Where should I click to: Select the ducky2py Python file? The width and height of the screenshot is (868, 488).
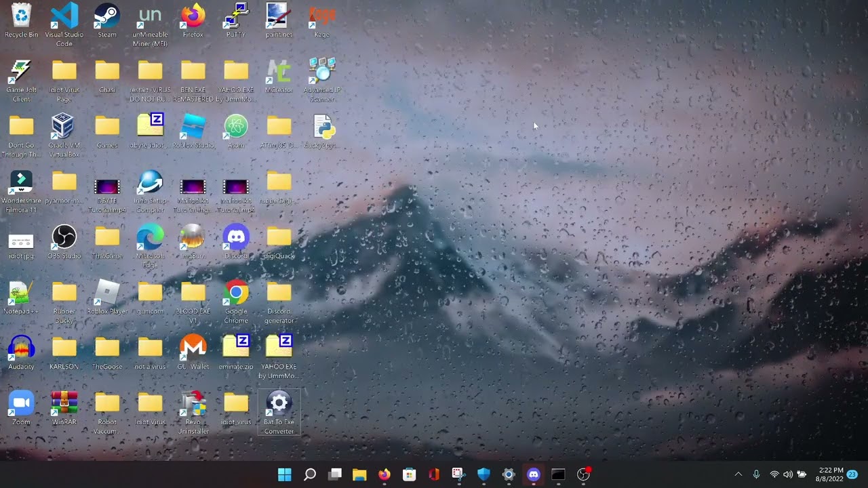322,132
